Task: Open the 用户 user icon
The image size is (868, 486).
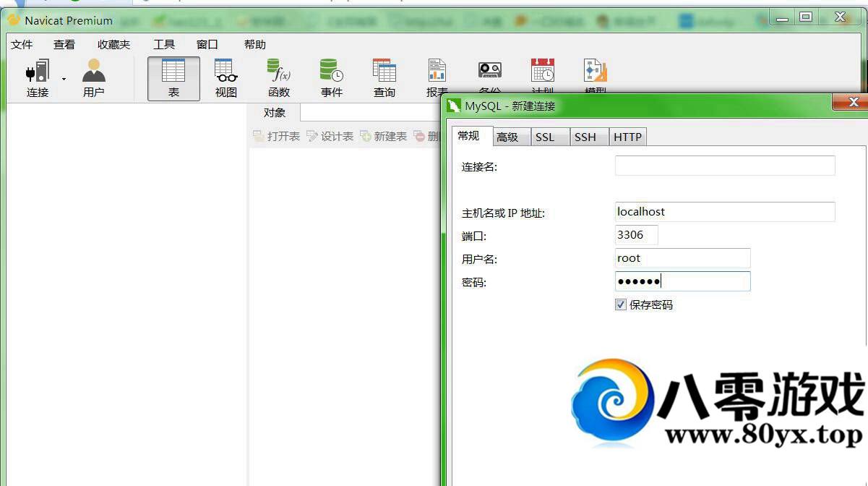Action: 94,79
